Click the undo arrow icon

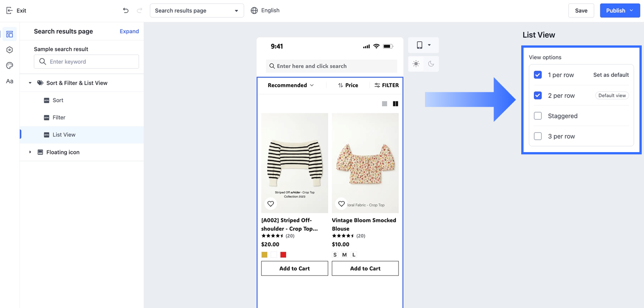(126, 11)
